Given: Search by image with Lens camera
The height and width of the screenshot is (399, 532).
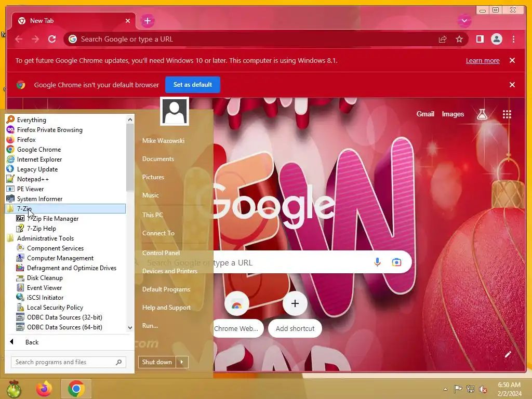Looking at the screenshot, I should point(396,262).
